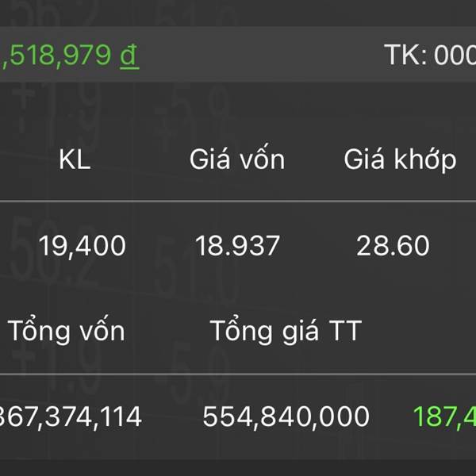Image resolution: width=476 pixels, height=476 pixels.
Task: Tap the green 518,979 balance amount
Action: point(56,56)
